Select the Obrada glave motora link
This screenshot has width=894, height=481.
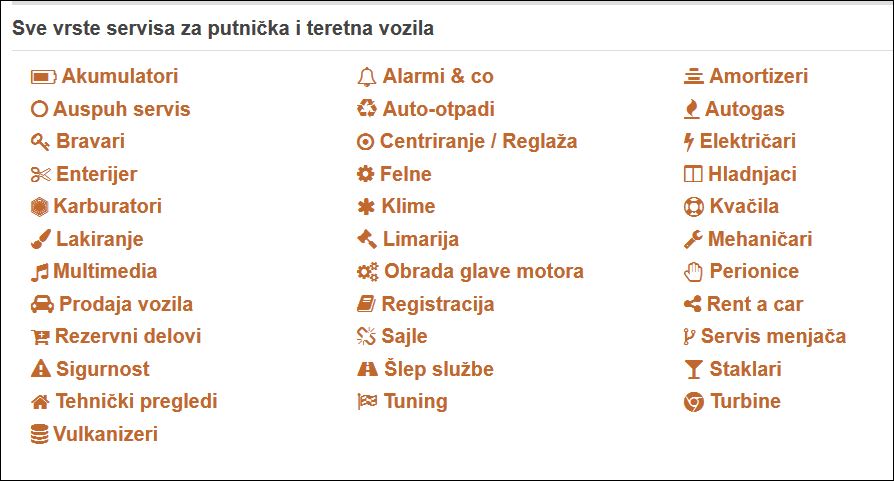click(x=483, y=271)
